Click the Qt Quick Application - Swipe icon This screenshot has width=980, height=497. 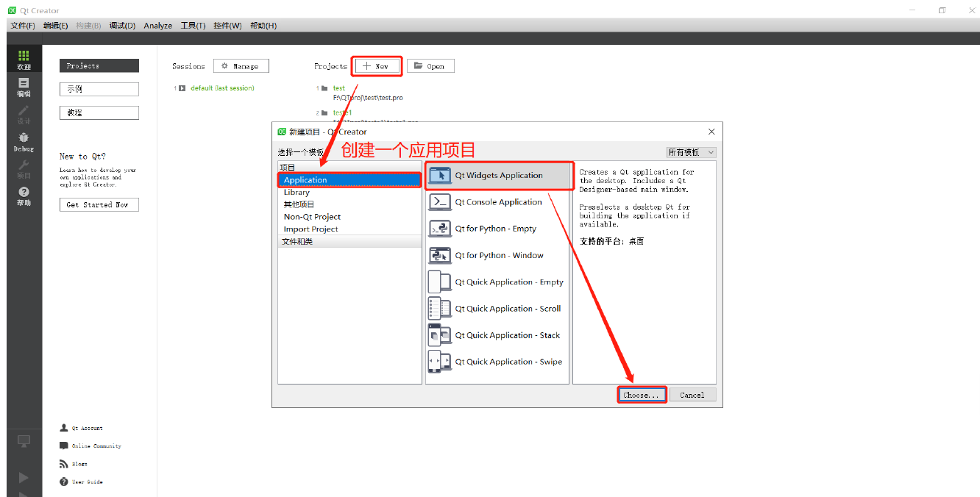pyautogui.click(x=440, y=362)
